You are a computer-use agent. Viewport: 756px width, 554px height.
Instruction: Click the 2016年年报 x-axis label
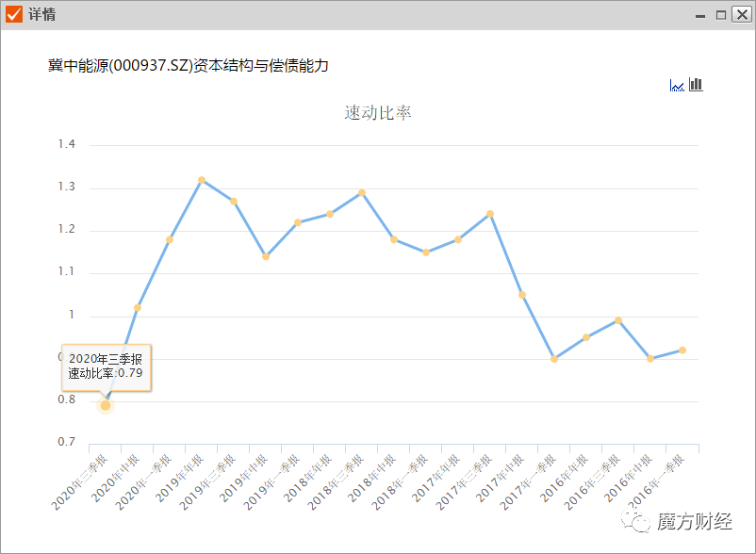click(564, 479)
